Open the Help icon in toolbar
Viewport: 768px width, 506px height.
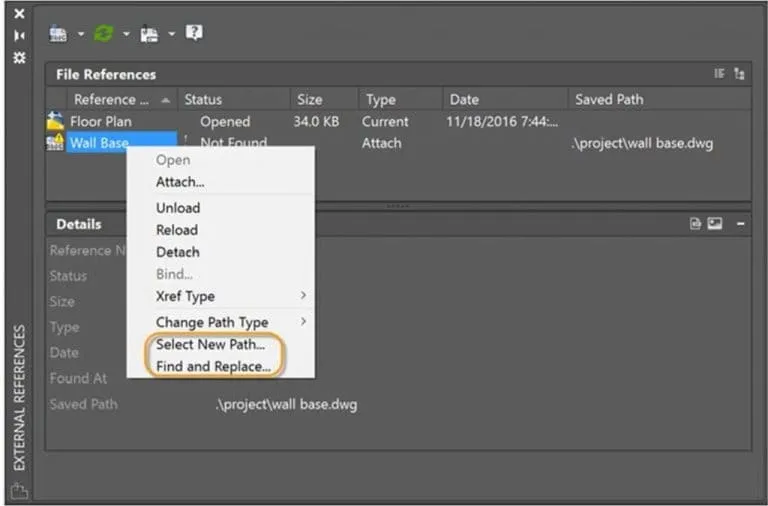pos(194,33)
